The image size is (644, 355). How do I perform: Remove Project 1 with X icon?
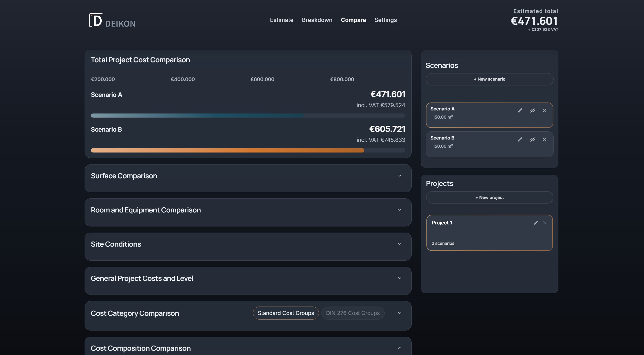[x=545, y=223]
